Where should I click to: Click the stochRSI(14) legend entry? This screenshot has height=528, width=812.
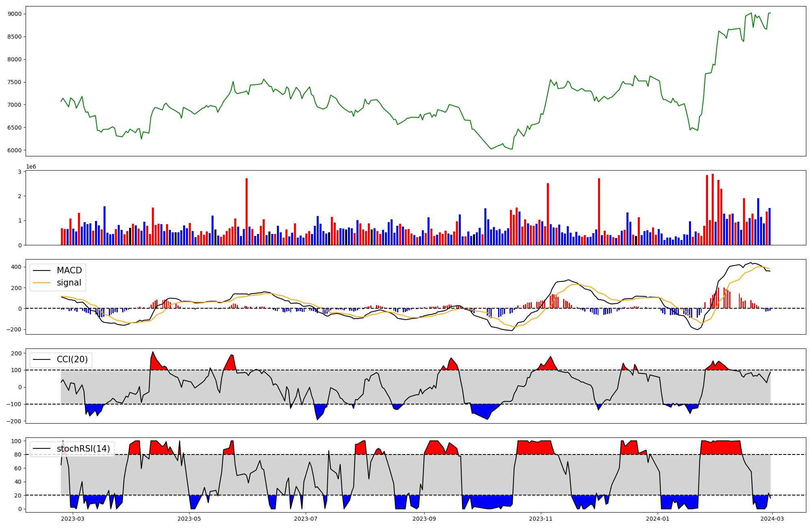tap(83, 449)
